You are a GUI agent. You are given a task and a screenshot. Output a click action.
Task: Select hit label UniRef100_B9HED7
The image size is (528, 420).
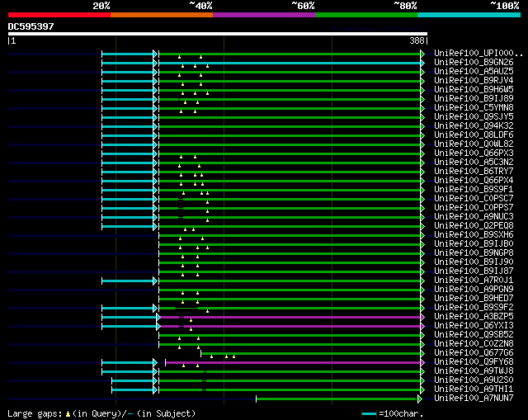(x=474, y=299)
